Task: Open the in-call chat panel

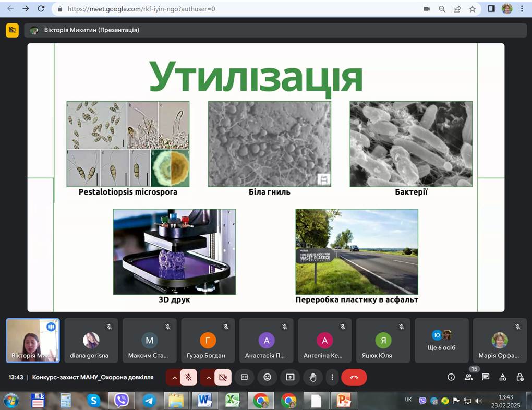Action: coord(486,377)
